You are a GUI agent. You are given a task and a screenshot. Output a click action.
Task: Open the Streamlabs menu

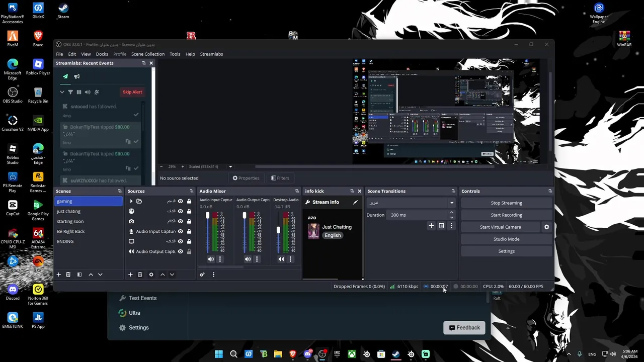pyautogui.click(x=211, y=54)
